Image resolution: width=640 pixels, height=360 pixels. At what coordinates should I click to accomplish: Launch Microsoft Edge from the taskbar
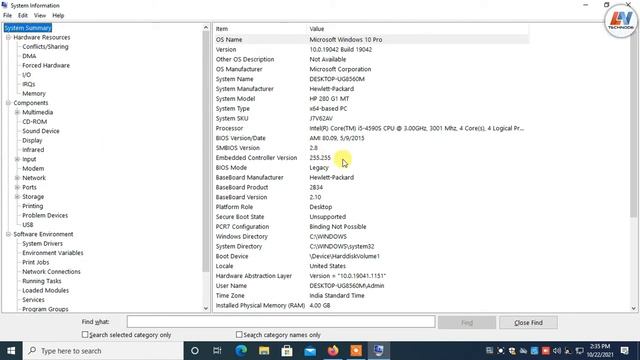[241, 351]
